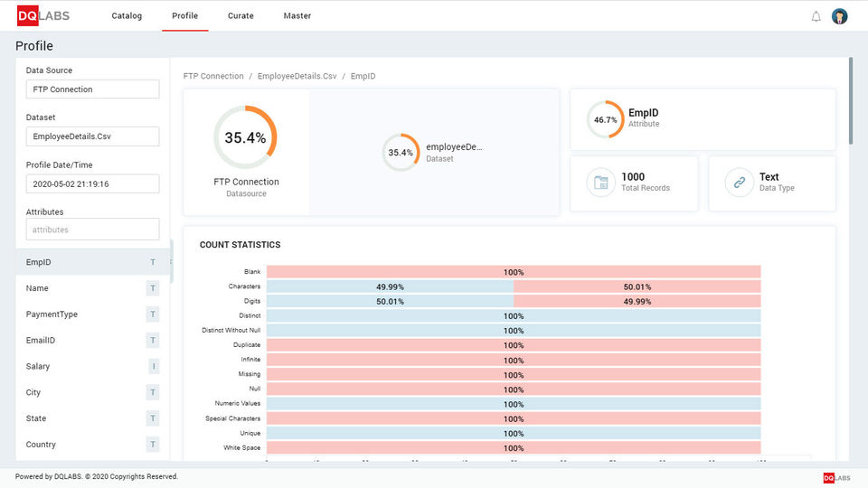868x488 pixels.
Task: Click the DQLABS logo in header
Action: (43, 16)
